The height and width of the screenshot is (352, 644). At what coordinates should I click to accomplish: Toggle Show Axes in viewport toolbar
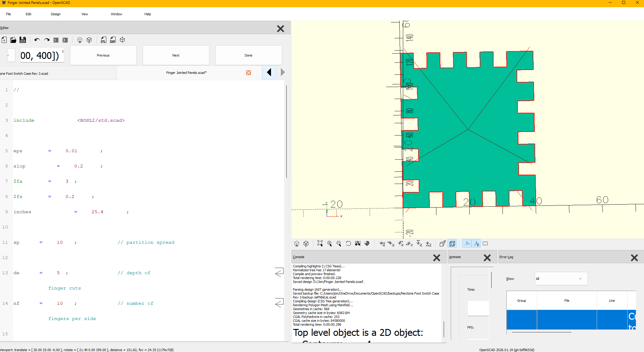(x=467, y=244)
